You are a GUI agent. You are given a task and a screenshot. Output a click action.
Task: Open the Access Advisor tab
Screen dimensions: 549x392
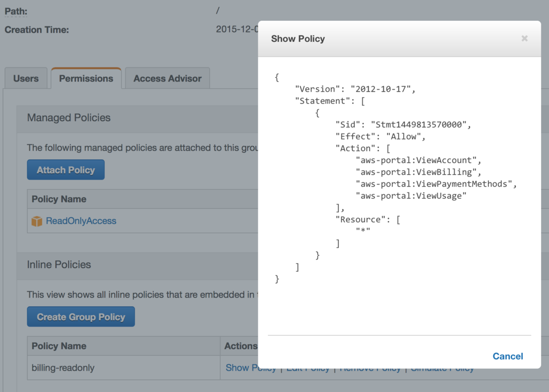(x=167, y=78)
